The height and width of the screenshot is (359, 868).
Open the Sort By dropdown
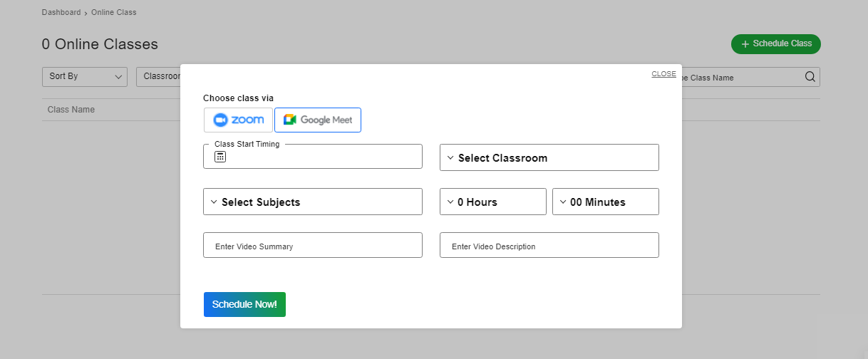pyautogui.click(x=84, y=76)
